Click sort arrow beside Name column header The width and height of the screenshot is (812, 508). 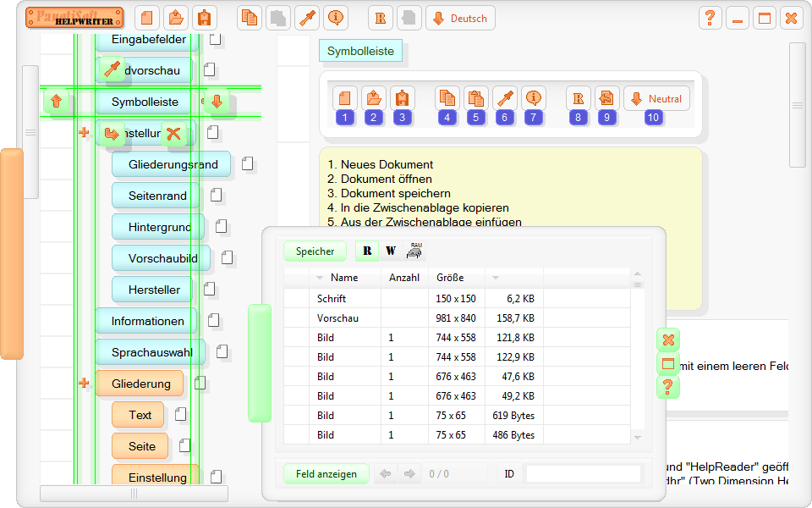(320, 278)
